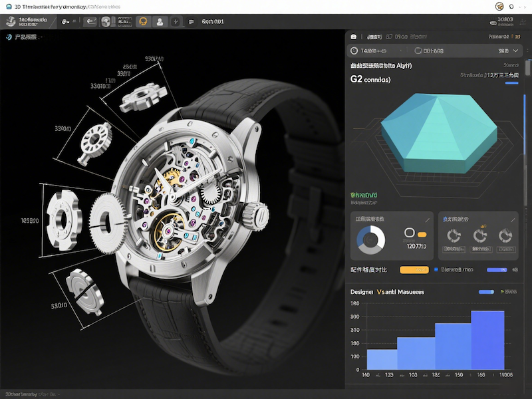Click the first circular gauge icon
The image size is (532, 399).
click(x=456, y=235)
